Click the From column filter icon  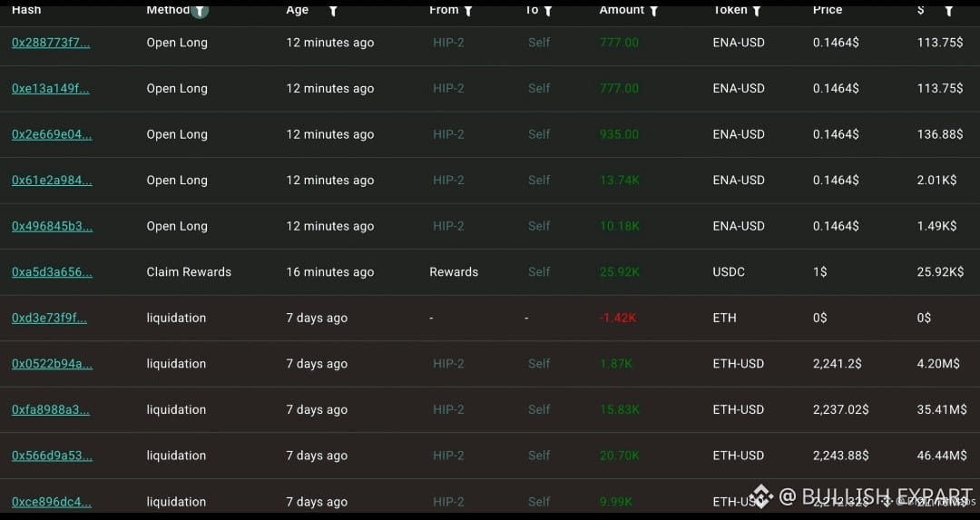468,11
